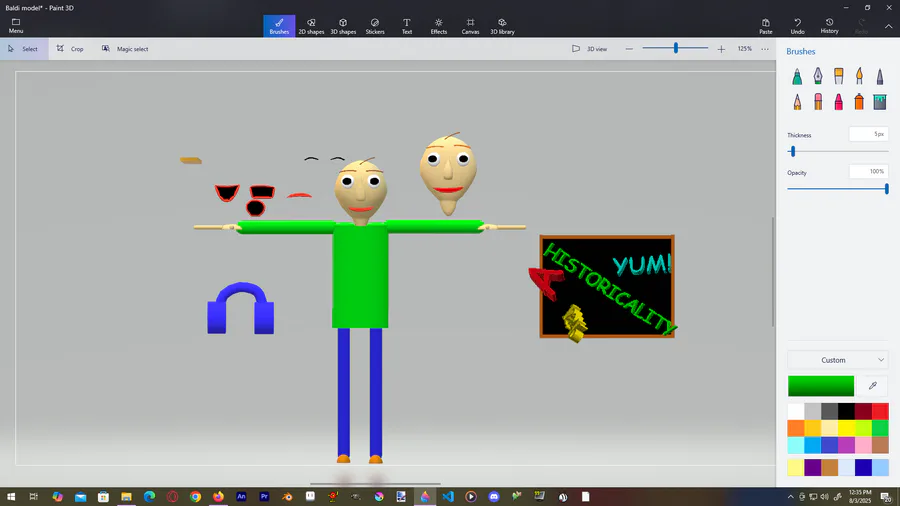
Task: Open the Custom material dropdown
Action: pyautogui.click(x=837, y=360)
